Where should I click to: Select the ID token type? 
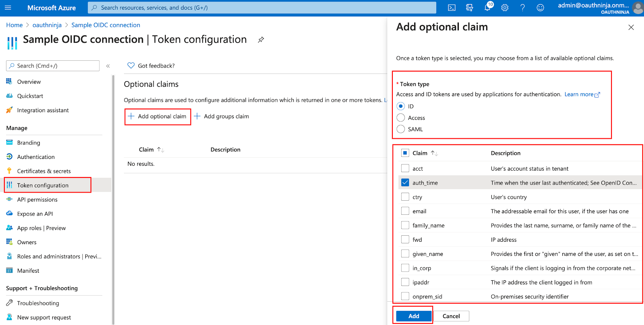click(400, 106)
